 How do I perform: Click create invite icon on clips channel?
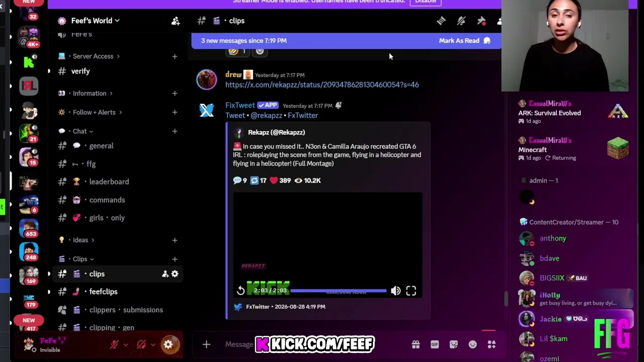(x=165, y=274)
